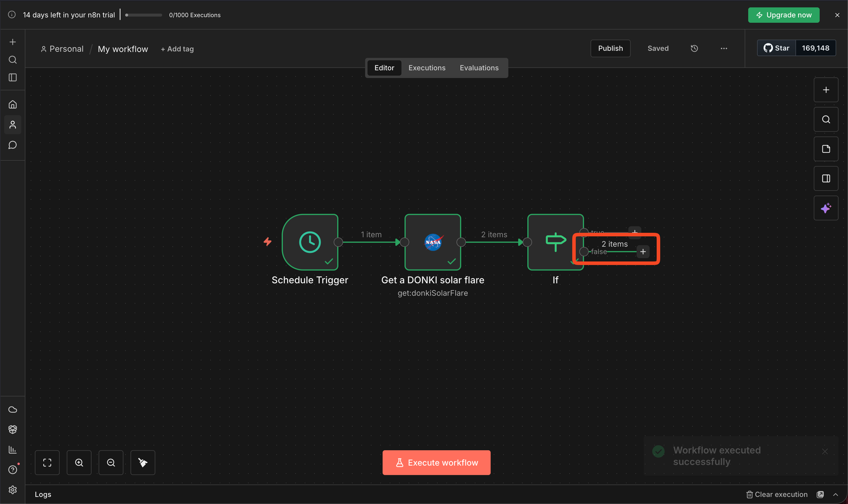Toggle the left sidebar panel
This screenshot has width=848, height=504.
tap(13, 78)
